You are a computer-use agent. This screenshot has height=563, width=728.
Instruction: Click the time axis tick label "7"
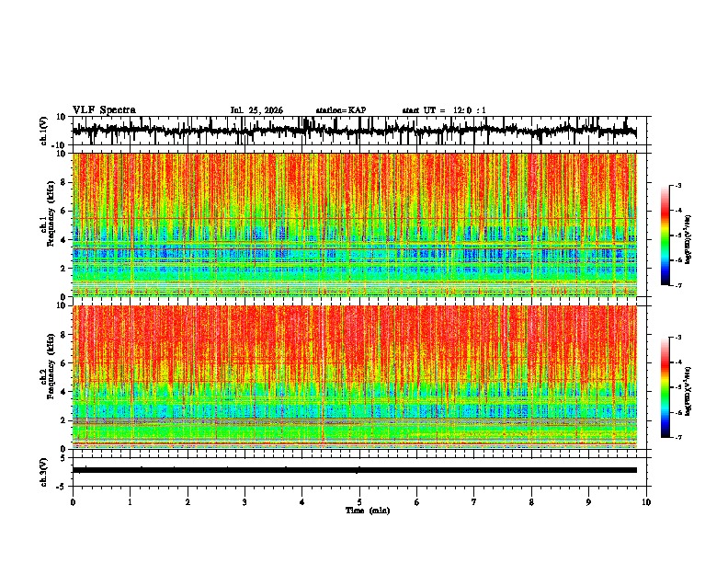click(474, 502)
